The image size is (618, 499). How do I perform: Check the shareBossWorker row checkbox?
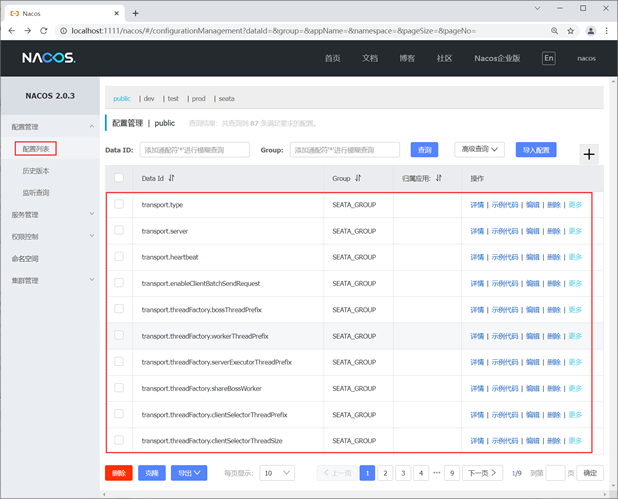(119, 388)
